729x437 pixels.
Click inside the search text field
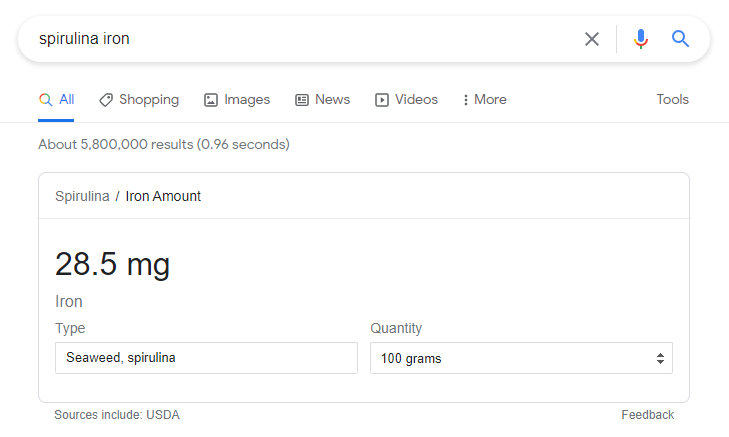pos(300,39)
